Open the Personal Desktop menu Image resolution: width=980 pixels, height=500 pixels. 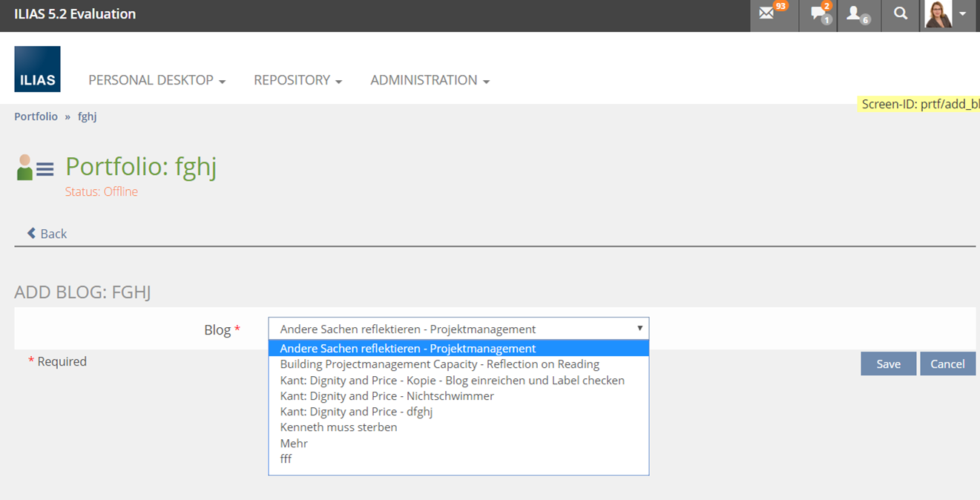click(x=157, y=80)
